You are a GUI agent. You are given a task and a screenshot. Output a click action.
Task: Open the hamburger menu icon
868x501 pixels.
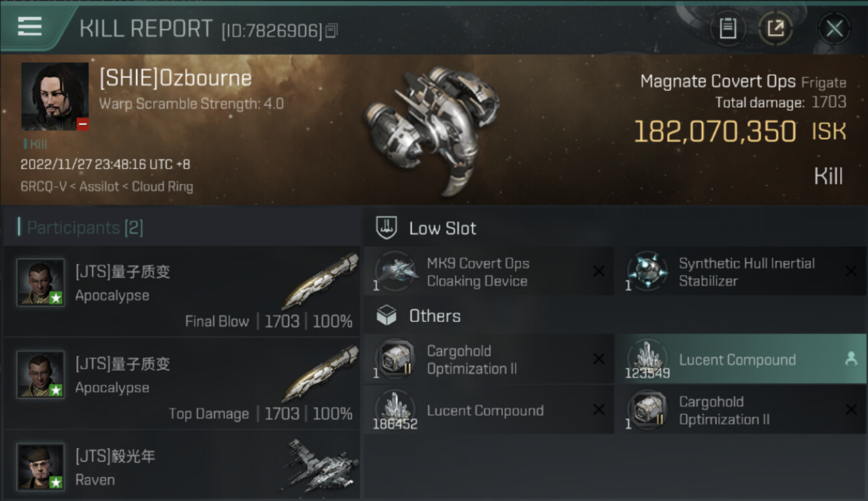coord(29,27)
